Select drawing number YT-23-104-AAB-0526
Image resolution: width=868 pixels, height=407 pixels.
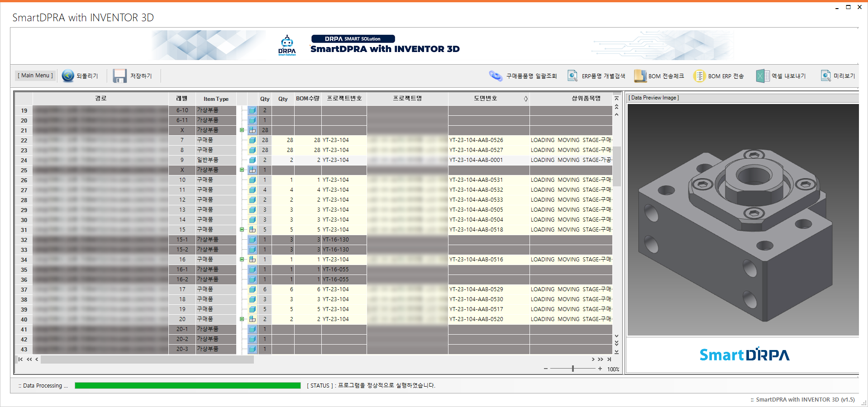[x=476, y=140]
